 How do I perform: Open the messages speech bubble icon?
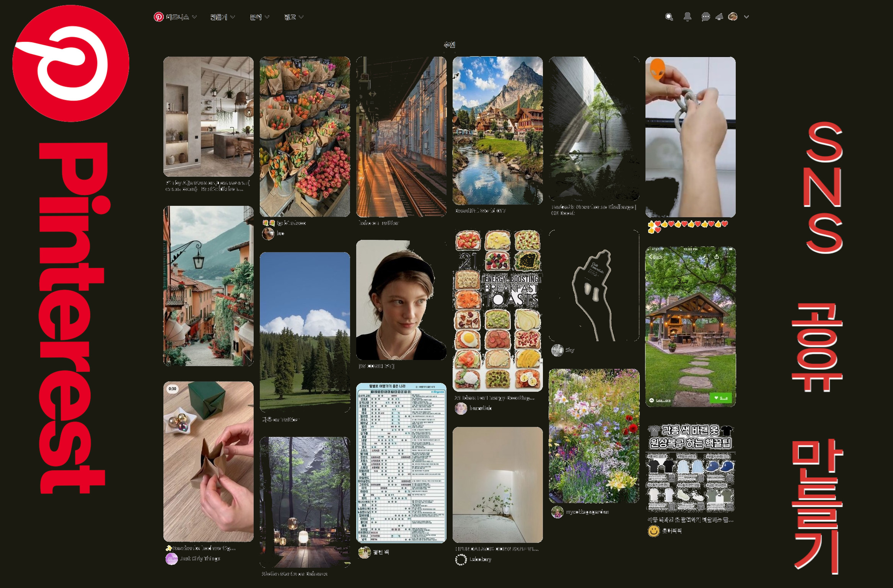(x=706, y=17)
